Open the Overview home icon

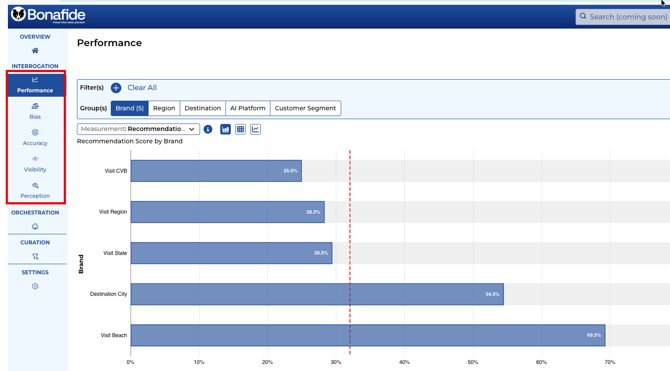click(35, 51)
